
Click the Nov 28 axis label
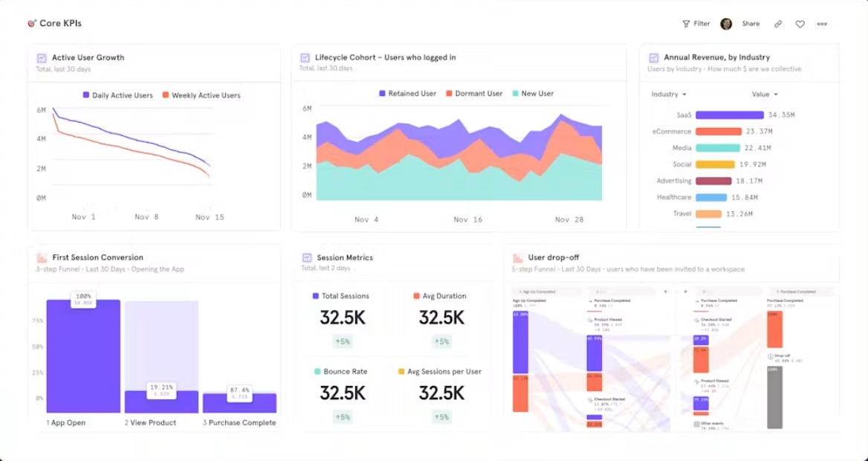[x=569, y=220]
